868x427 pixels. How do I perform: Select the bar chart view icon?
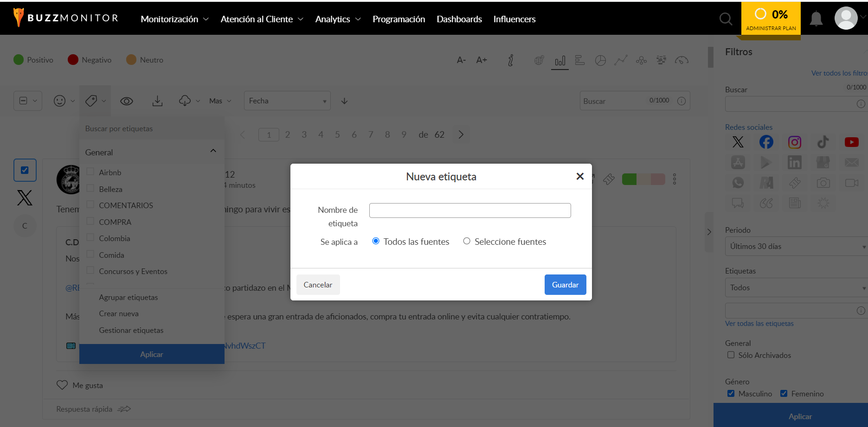(560, 61)
